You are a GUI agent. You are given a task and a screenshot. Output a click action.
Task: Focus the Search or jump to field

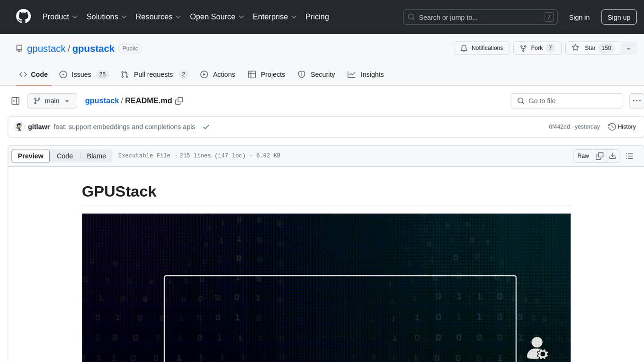click(480, 17)
